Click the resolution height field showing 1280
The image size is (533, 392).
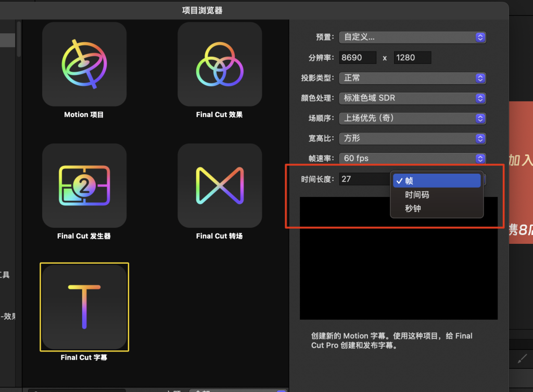click(412, 58)
